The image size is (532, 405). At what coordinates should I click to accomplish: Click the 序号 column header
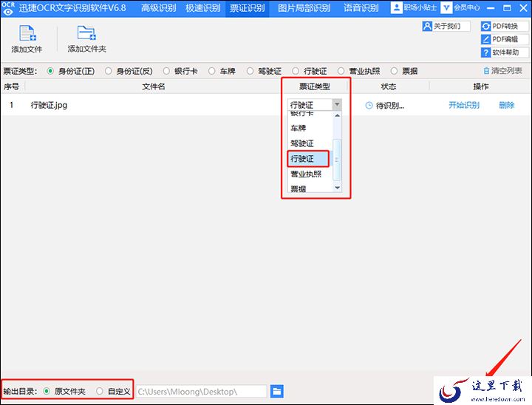[12, 86]
